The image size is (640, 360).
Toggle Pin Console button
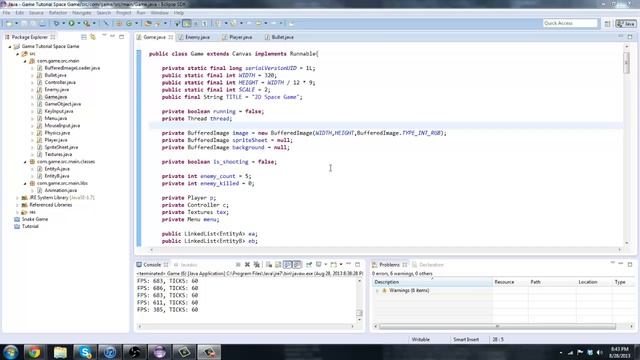[x=309, y=264]
